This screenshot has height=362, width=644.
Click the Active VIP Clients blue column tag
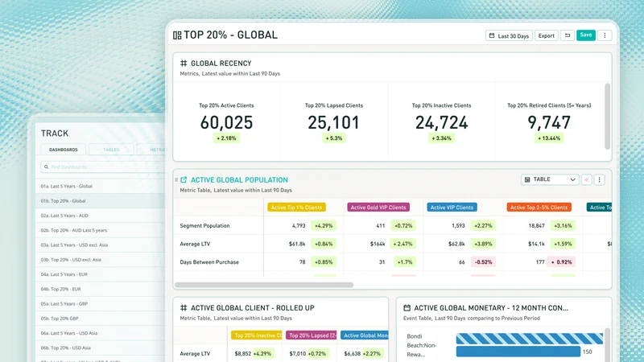click(452, 208)
